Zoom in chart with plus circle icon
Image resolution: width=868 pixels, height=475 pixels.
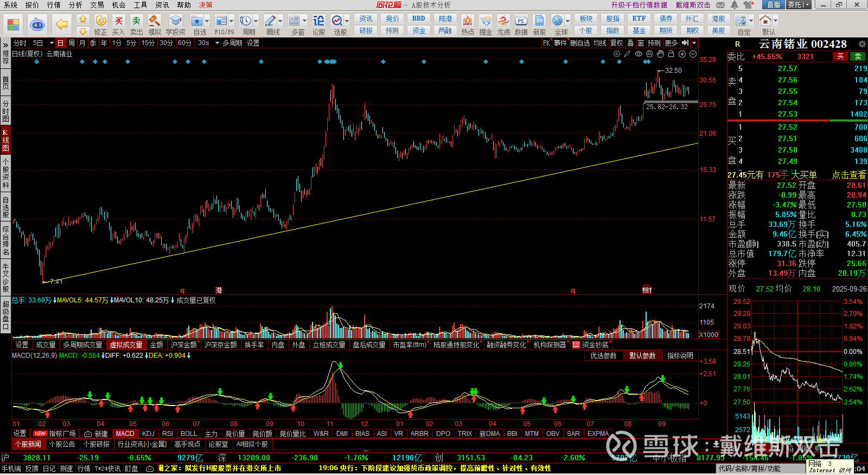682,54
